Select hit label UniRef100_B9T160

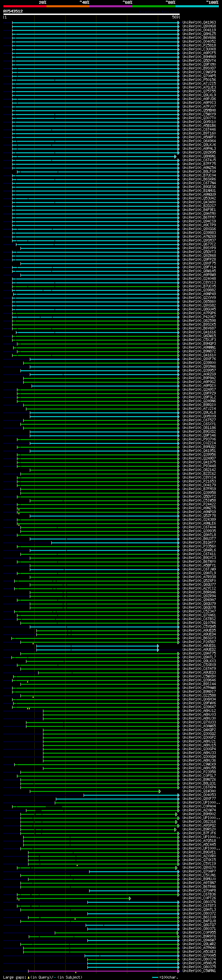point(199,133)
